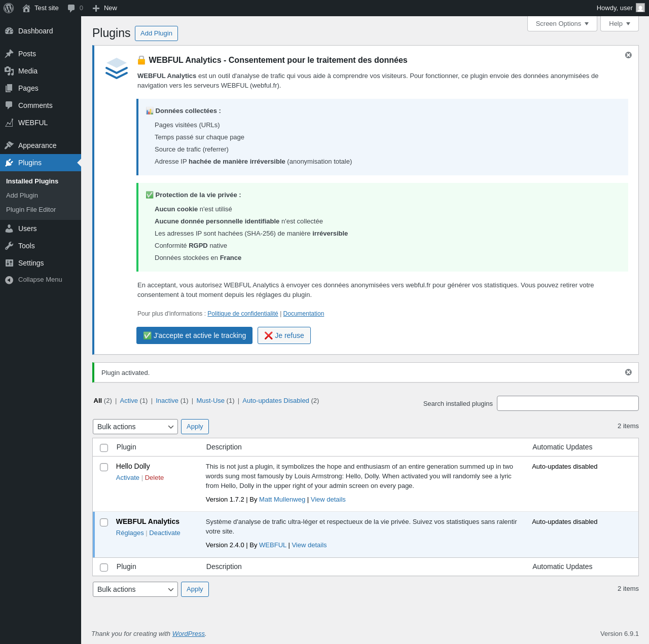The width and height of the screenshot is (649, 644).
Task: Expand the Screen Options panel
Action: (562, 24)
